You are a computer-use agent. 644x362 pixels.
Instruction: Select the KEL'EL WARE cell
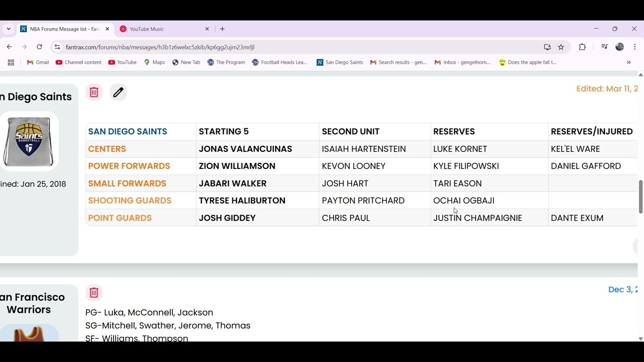[x=593, y=149]
